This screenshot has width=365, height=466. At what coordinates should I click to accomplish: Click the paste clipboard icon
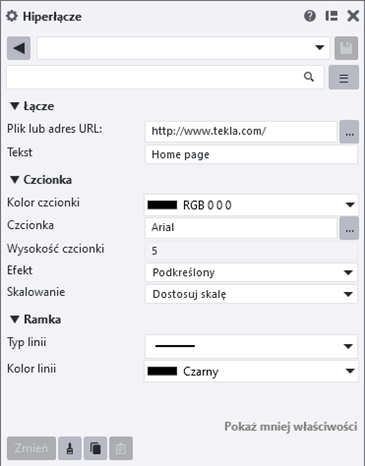click(121, 448)
